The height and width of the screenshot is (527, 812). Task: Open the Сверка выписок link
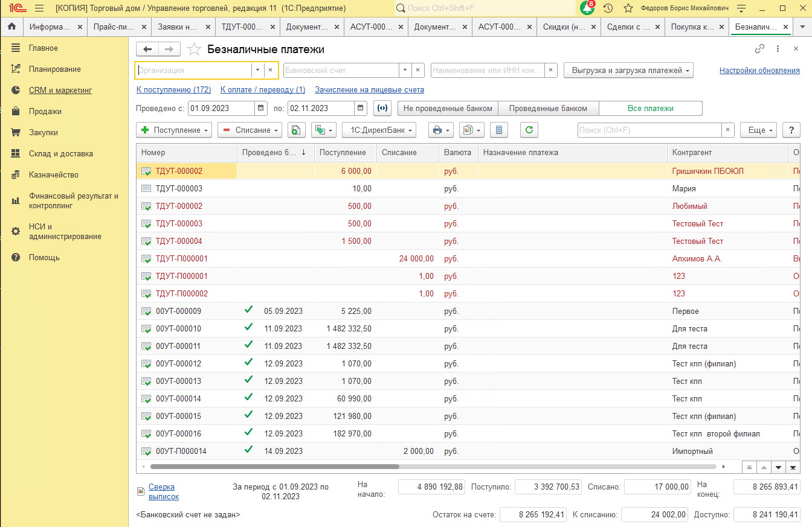[x=164, y=491]
